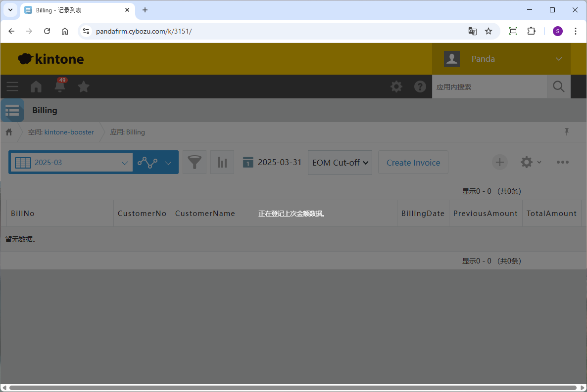Open the kintone hamburger menu

point(12,87)
